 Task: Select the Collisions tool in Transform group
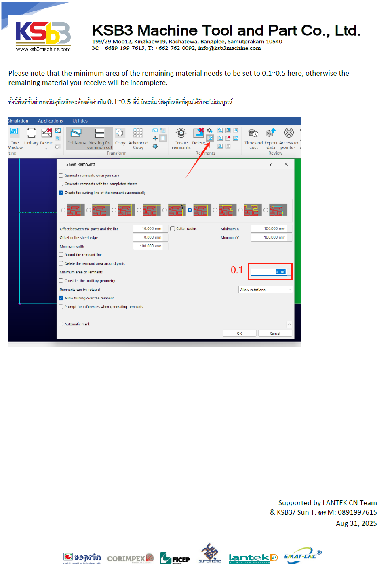click(x=76, y=133)
